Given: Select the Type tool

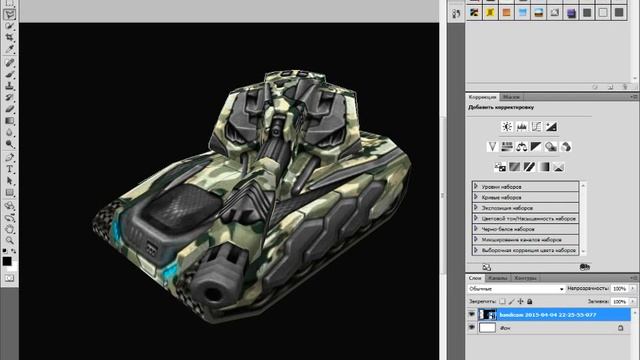Looking at the screenshot, I should [x=9, y=169].
